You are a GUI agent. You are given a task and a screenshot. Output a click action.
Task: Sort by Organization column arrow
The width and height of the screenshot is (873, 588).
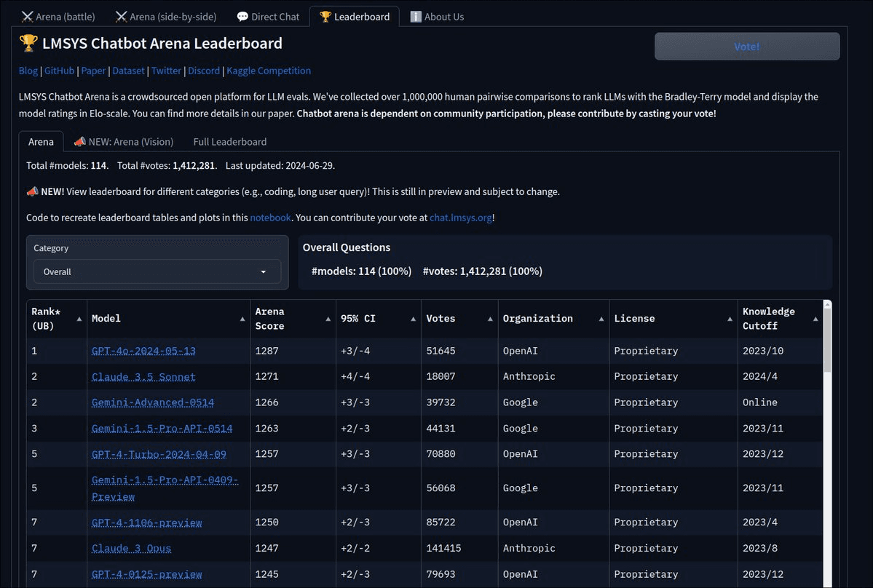[x=601, y=319]
